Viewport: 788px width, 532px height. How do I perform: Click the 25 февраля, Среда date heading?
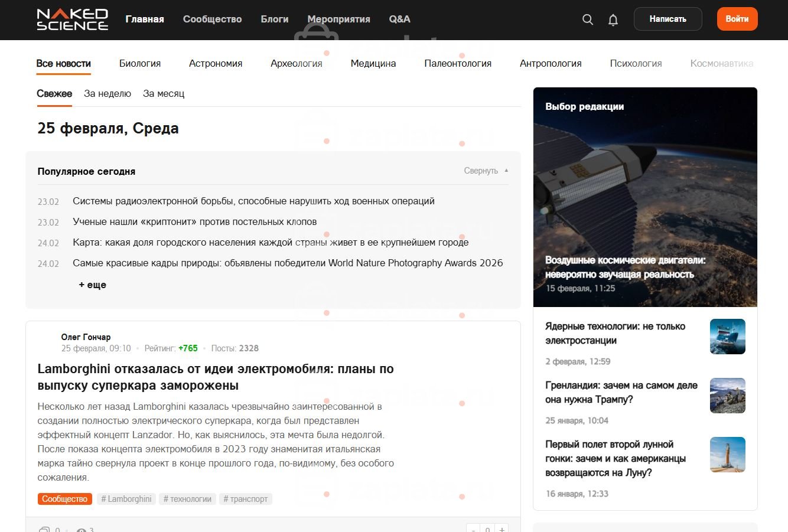(108, 128)
